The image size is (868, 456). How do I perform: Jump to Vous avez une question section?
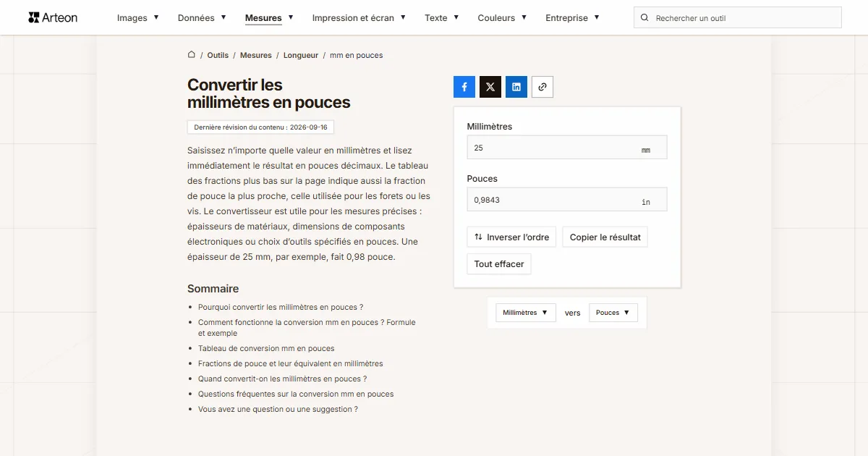point(278,409)
